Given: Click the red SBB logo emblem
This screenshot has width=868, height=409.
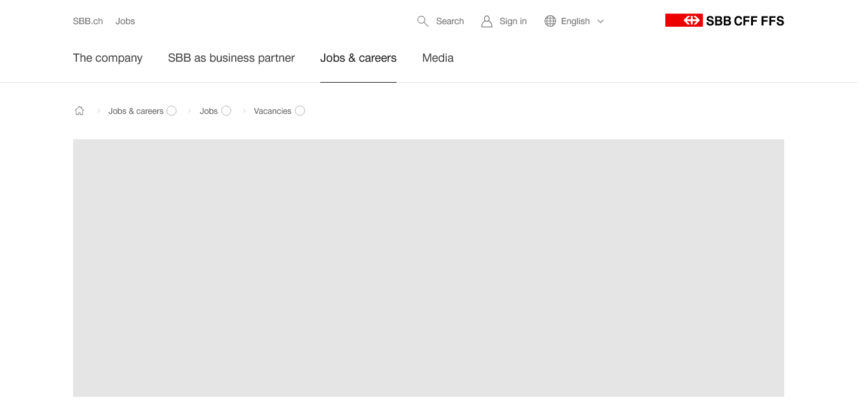Looking at the screenshot, I should tap(684, 20).
